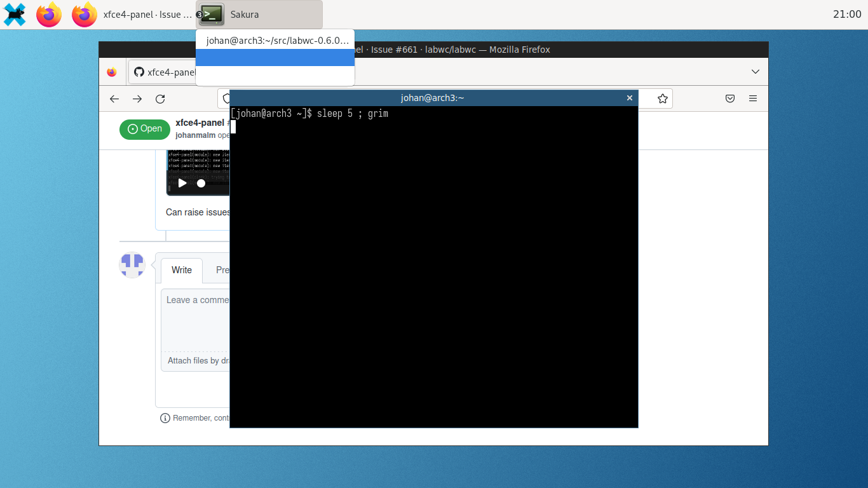868x488 pixels.
Task: Reload the page with the refresh icon
Action: point(160,98)
